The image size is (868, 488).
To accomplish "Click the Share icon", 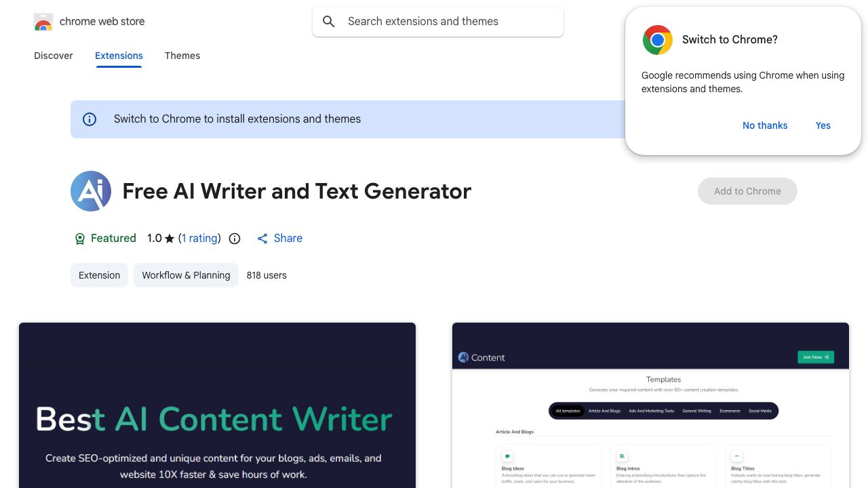I will point(262,239).
